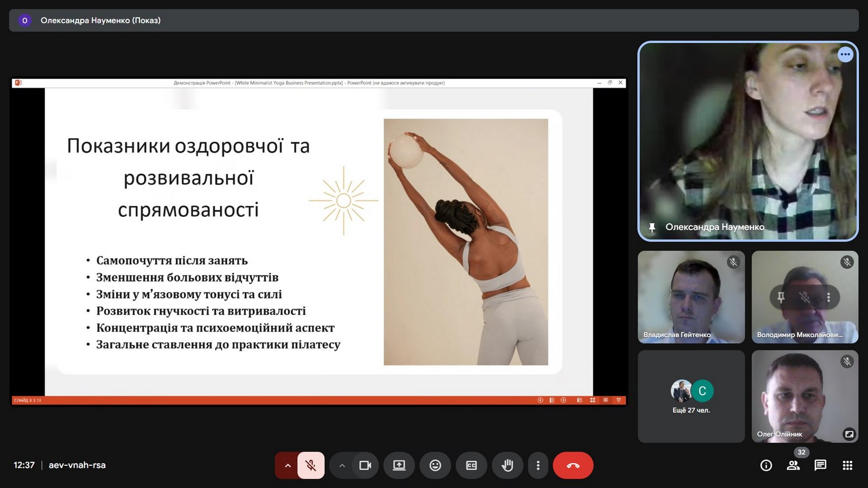Screen dimensions: 868x488
Task: Turn on closed captions
Action: coord(471,465)
